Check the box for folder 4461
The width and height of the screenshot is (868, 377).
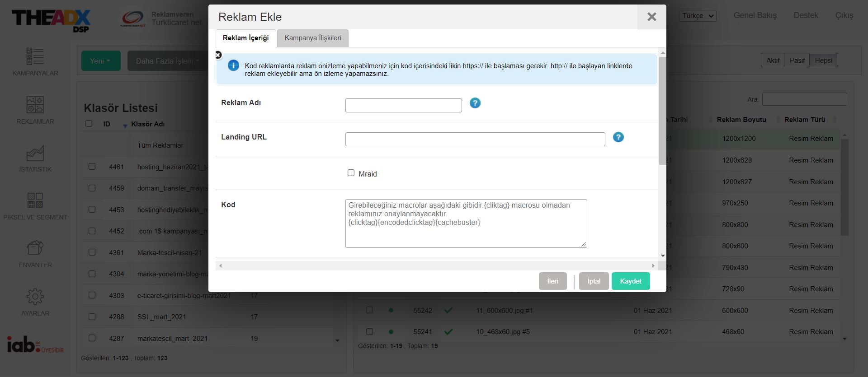tap(92, 167)
